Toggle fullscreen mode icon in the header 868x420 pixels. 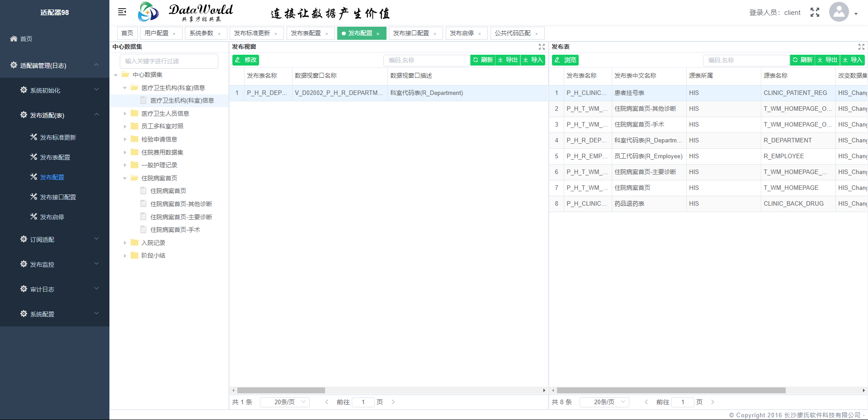[x=815, y=12]
